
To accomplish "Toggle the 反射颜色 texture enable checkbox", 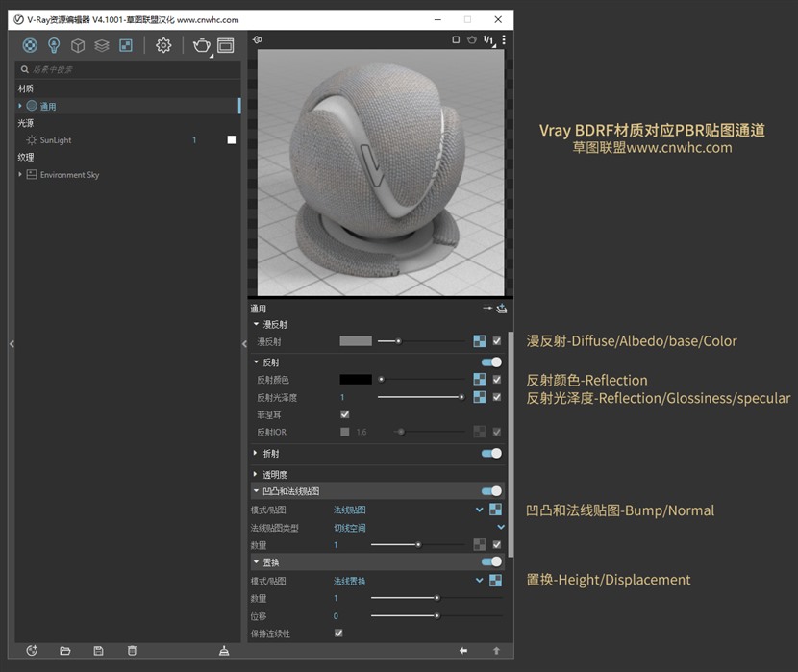I will [497, 379].
